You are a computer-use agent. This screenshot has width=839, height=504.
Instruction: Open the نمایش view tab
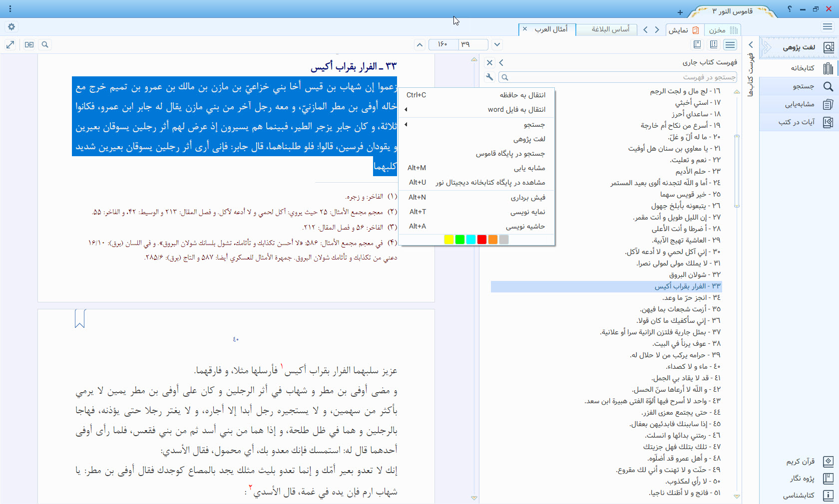(x=684, y=30)
